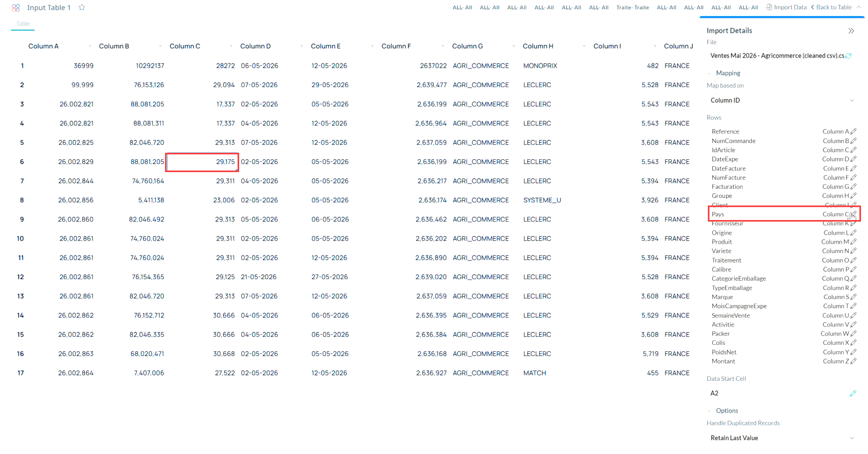Open the Column A header dropdown arrow

point(90,46)
